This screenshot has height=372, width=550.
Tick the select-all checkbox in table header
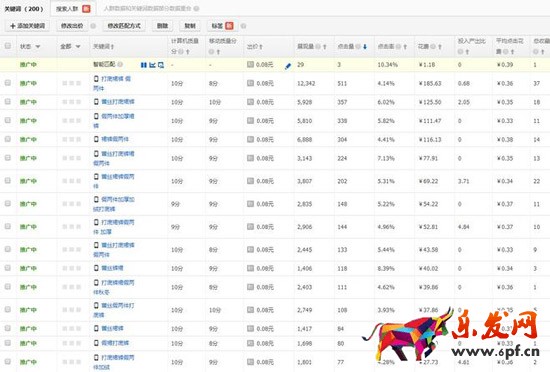(x=8, y=46)
